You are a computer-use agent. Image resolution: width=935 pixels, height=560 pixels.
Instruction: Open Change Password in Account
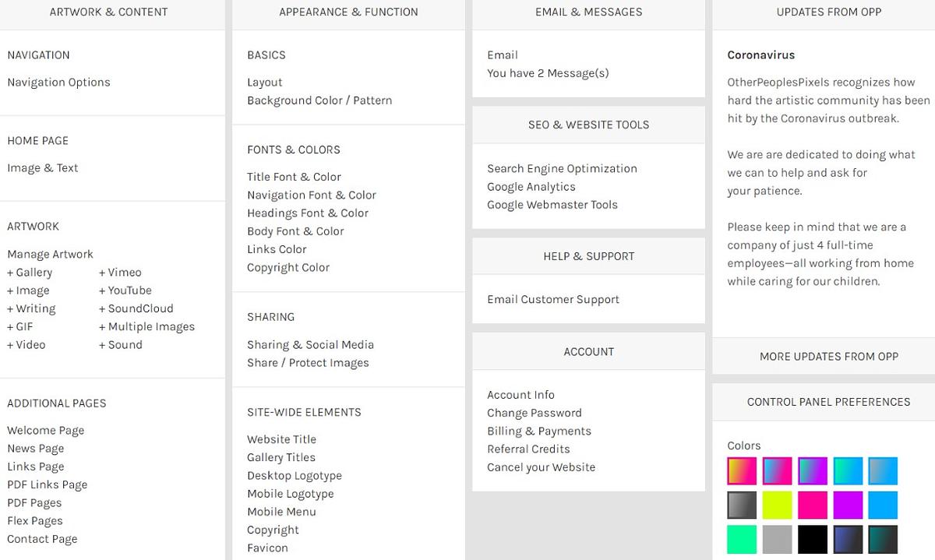tap(535, 414)
